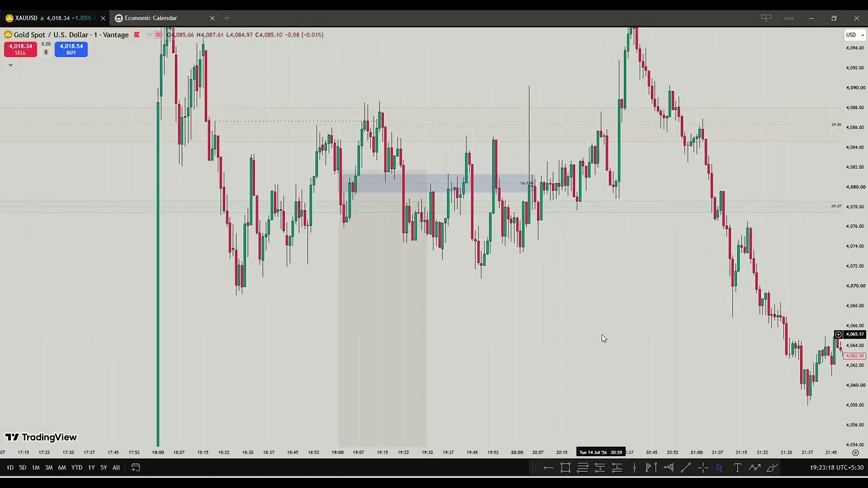
Task: Click the 18:00 label on time axis
Action: tap(158, 452)
